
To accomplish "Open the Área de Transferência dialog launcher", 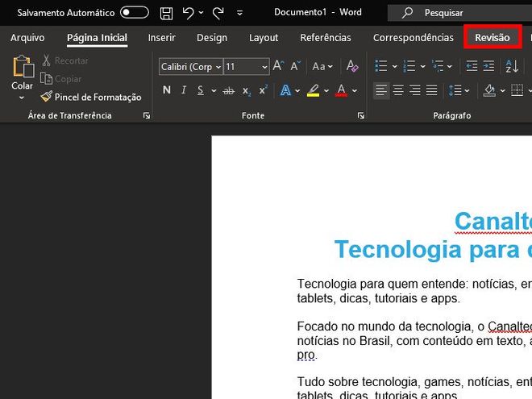I will (x=147, y=116).
